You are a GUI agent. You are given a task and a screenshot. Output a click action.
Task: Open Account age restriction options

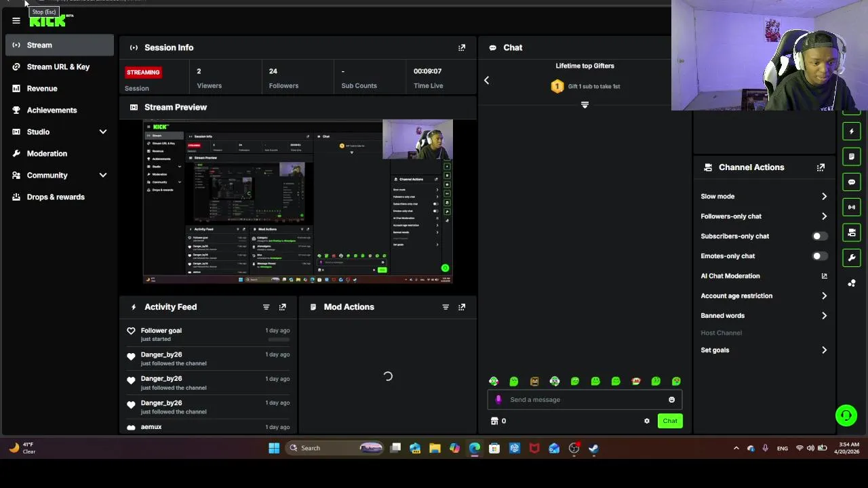point(764,296)
